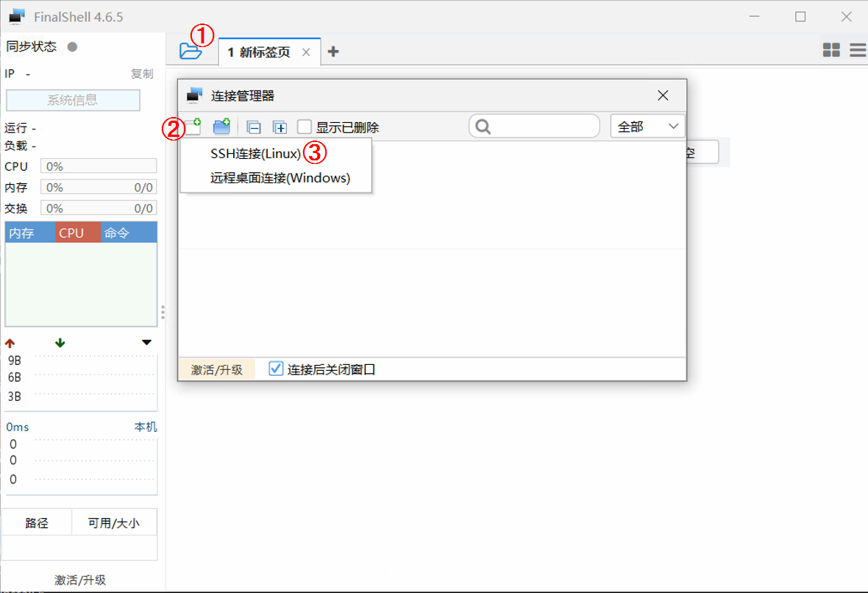Open the 全部 filter dropdown
Screen dimensions: 868x593
click(647, 127)
